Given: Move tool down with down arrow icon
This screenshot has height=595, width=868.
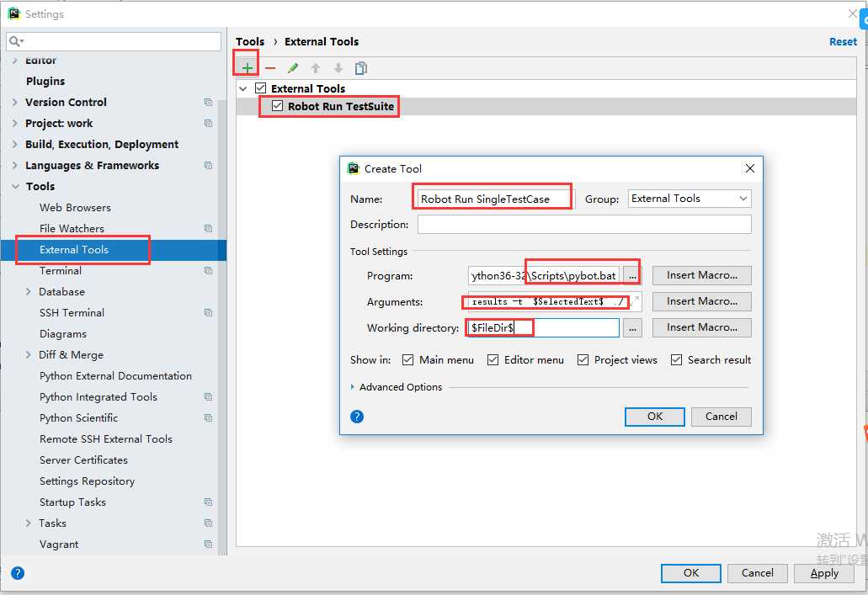Looking at the screenshot, I should (x=338, y=68).
